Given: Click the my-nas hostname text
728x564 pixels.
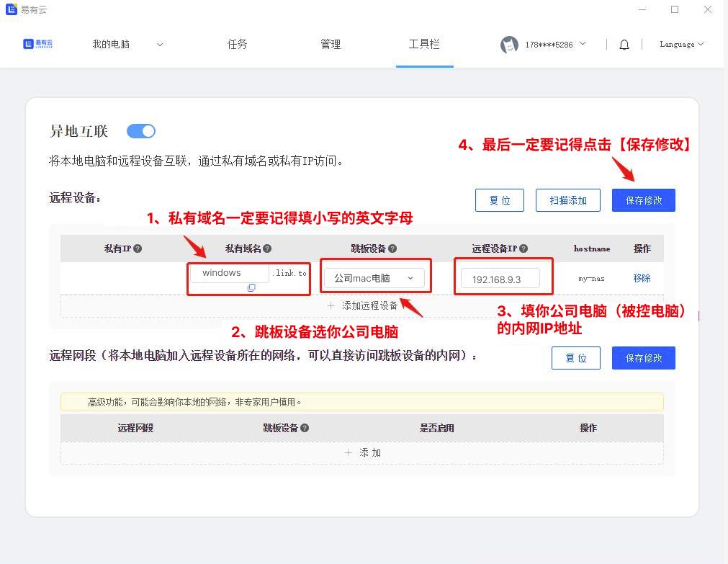Looking at the screenshot, I should [x=591, y=279].
